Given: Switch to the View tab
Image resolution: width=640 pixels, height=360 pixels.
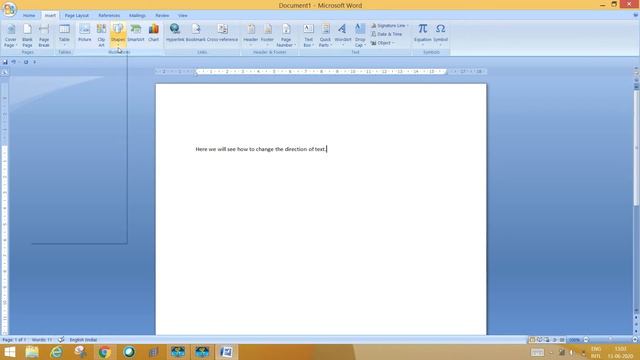Looking at the screenshot, I should tap(182, 16).
